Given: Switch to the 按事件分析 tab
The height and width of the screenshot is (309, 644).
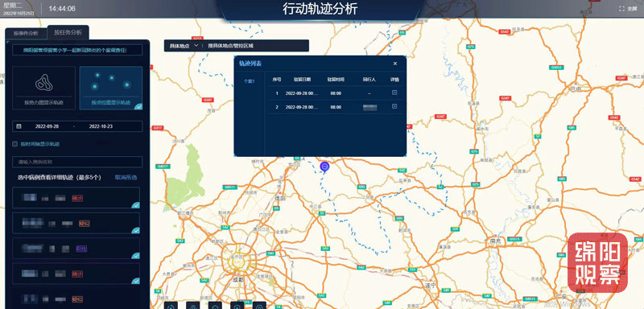Looking at the screenshot, I should (26, 33).
